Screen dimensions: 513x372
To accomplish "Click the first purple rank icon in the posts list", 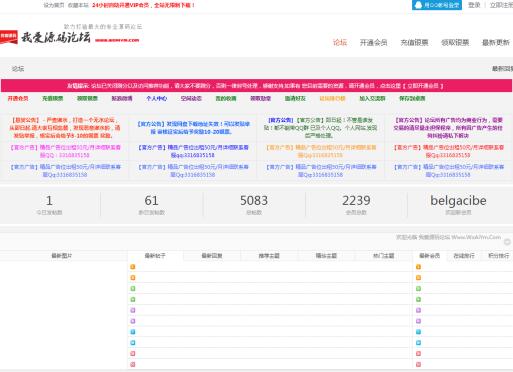I will [x=133, y=310].
